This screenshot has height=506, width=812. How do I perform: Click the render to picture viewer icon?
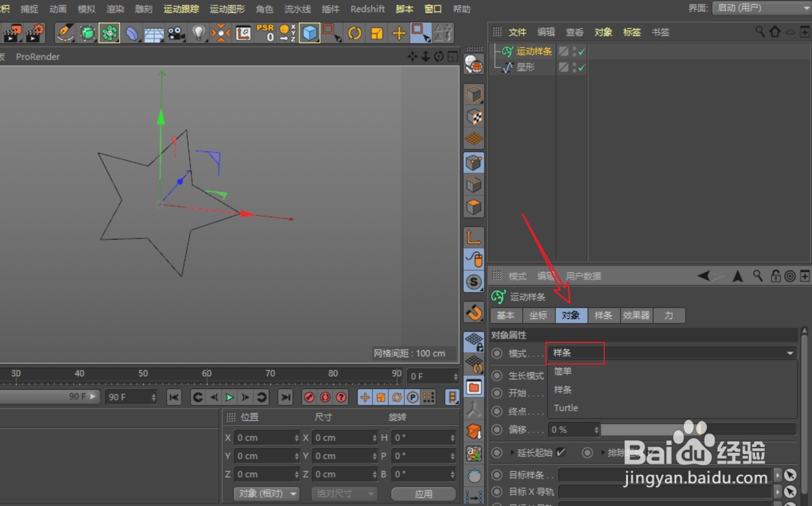pyautogui.click(x=12, y=33)
